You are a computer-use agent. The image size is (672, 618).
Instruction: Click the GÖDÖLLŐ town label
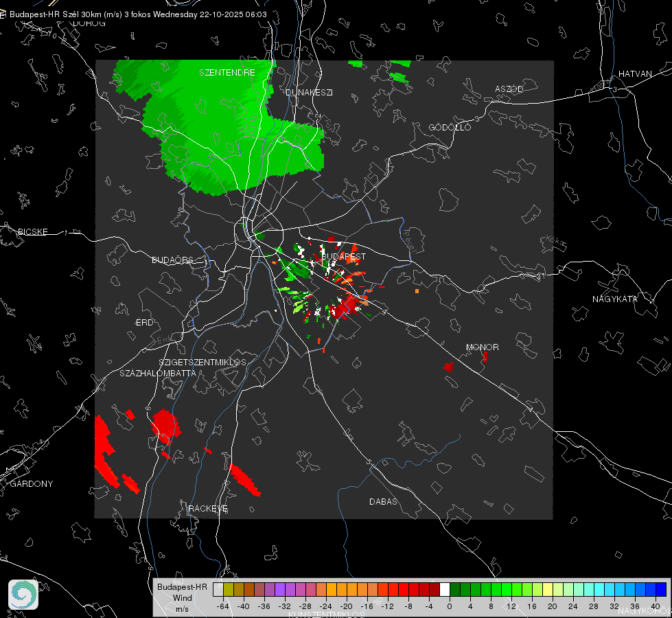[x=450, y=127]
